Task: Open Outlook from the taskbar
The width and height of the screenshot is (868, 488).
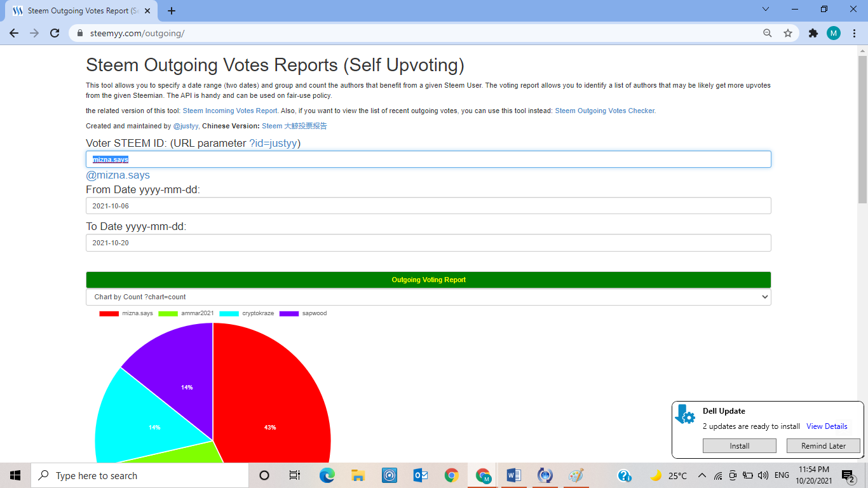Action: point(420,475)
